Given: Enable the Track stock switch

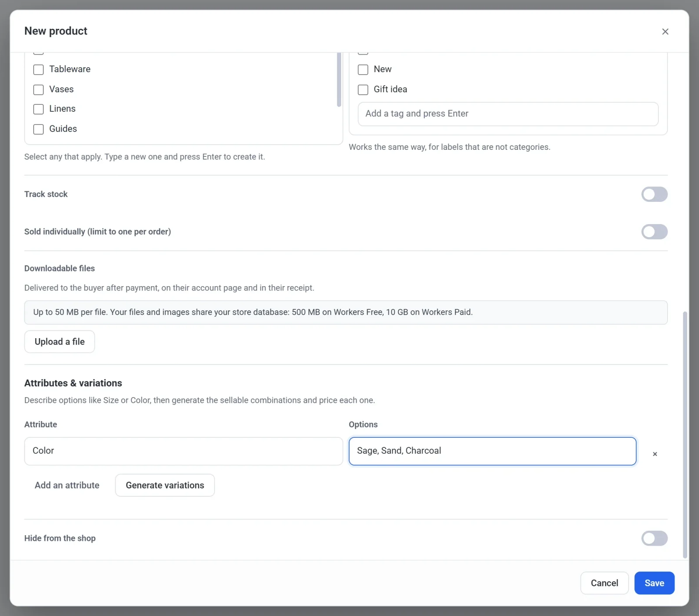Looking at the screenshot, I should (654, 194).
